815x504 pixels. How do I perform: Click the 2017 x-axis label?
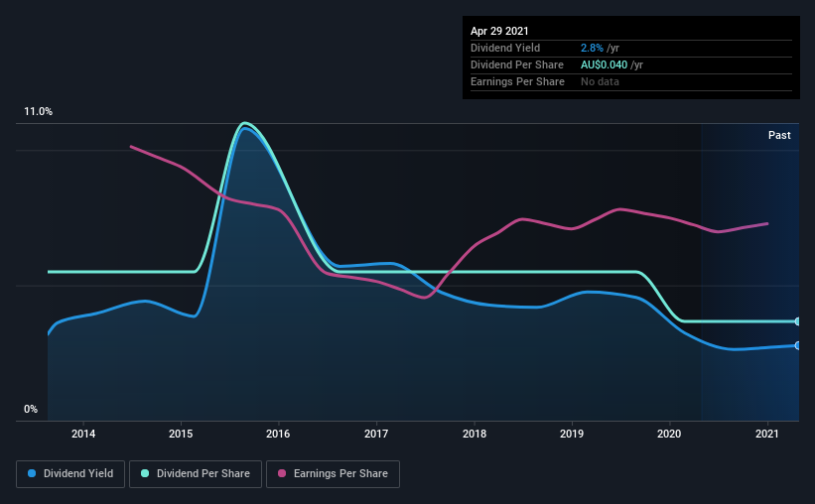point(376,434)
